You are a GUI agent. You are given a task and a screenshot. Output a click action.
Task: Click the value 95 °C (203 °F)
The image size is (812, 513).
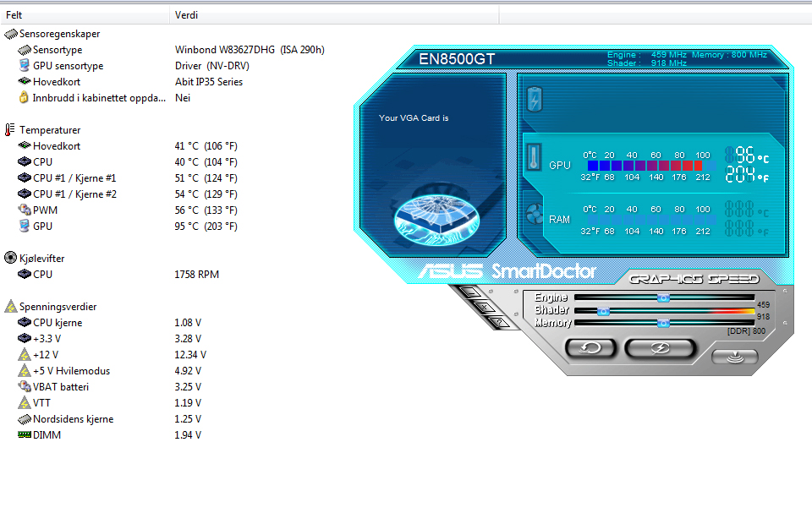[x=206, y=226]
